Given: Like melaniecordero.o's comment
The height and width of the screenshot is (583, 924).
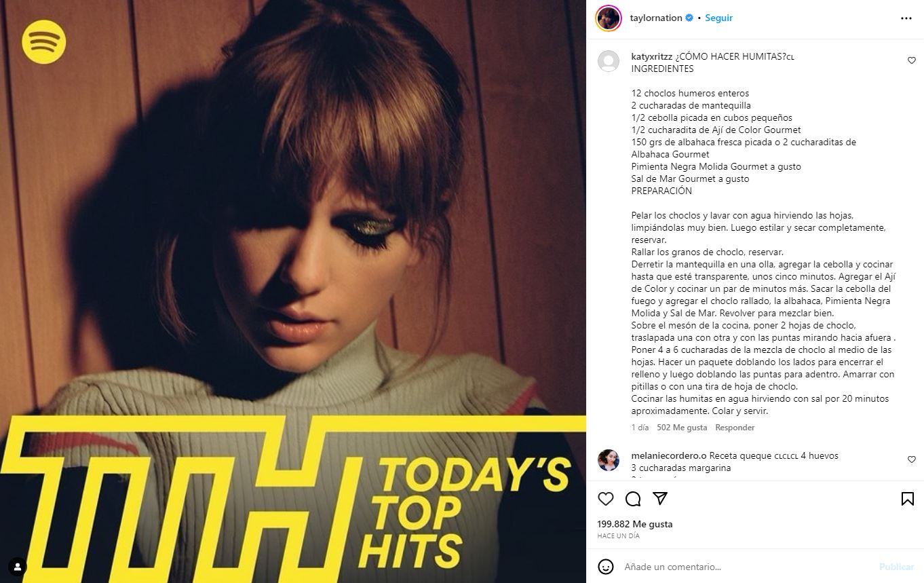Looking at the screenshot, I should [x=912, y=459].
